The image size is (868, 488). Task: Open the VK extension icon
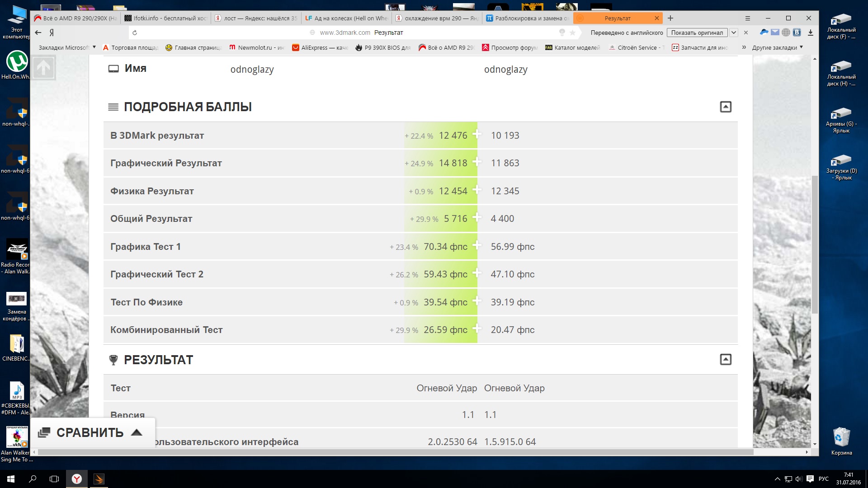click(797, 33)
